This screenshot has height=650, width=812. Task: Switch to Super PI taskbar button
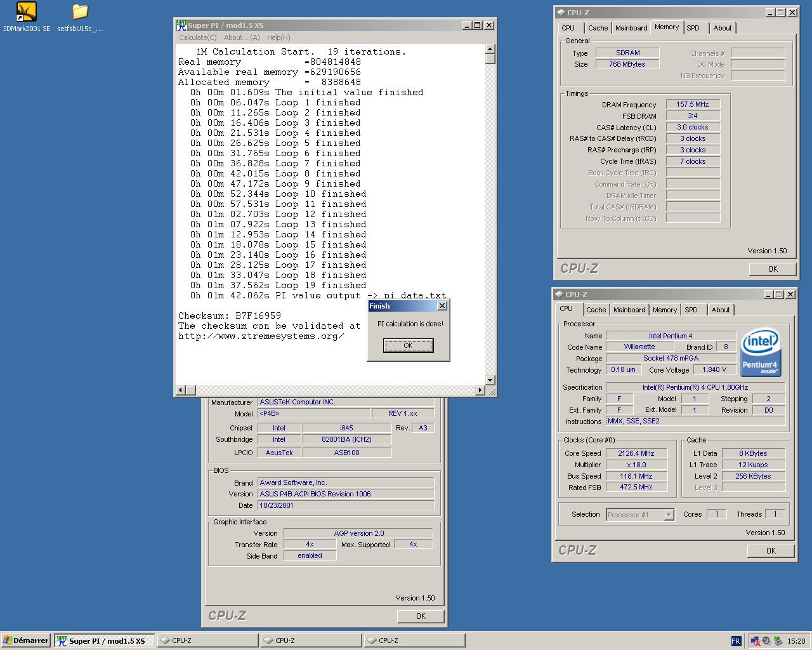click(103, 641)
